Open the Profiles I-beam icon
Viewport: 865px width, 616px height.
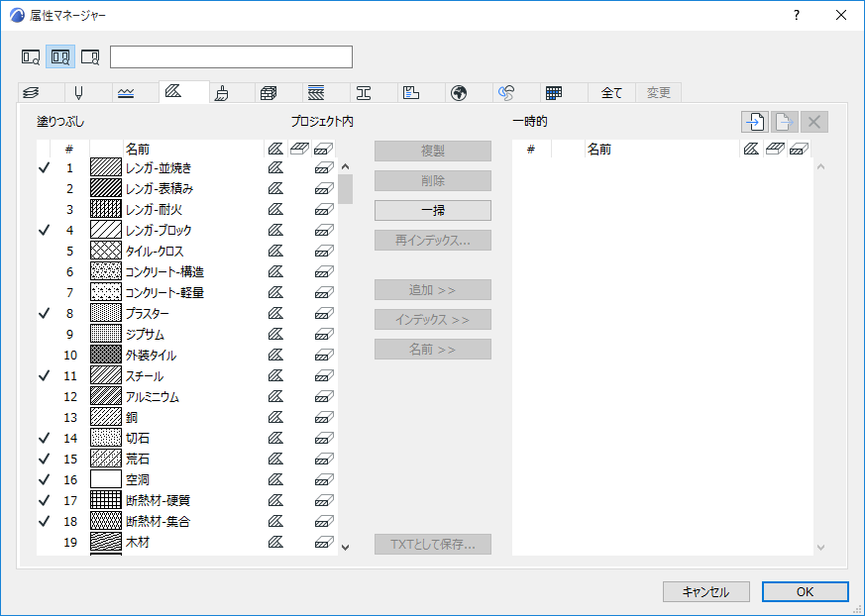click(365, 92)
